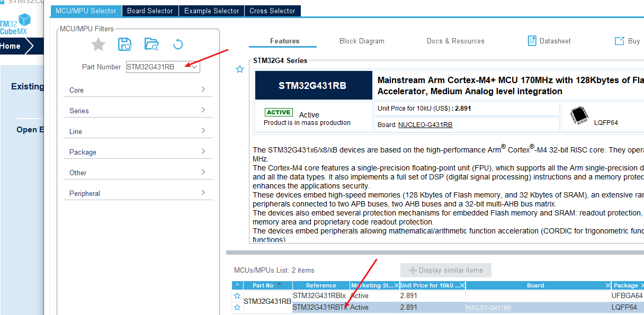This screenshot has width=644, height=315.
Task: Open the Docs & Resources tab
Action: [455, 41]
